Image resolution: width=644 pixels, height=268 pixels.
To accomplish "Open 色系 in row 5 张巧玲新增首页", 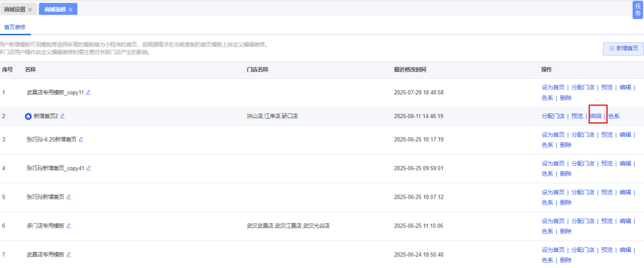I will point(547,202).
